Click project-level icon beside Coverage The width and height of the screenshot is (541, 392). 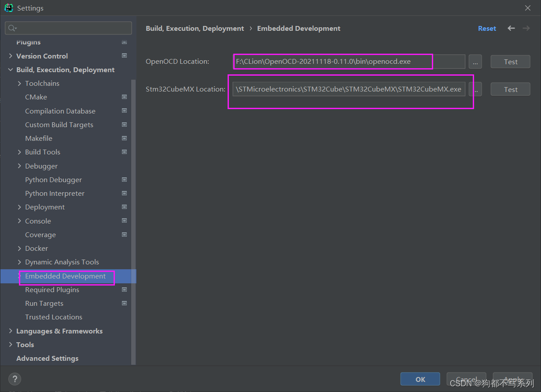(124, 234)
